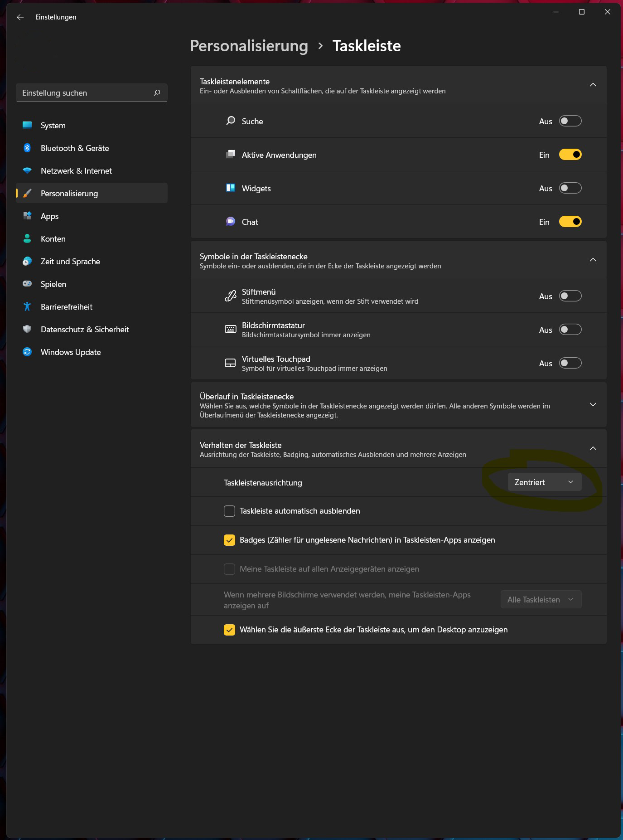Click the Bluetooth icon in the sidebar
Viewport: 623px width, 840px height.
point(27,148)
